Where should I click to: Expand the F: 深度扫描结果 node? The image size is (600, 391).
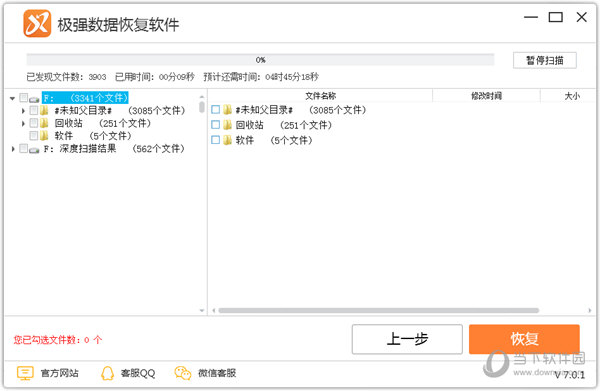point(13,149)
